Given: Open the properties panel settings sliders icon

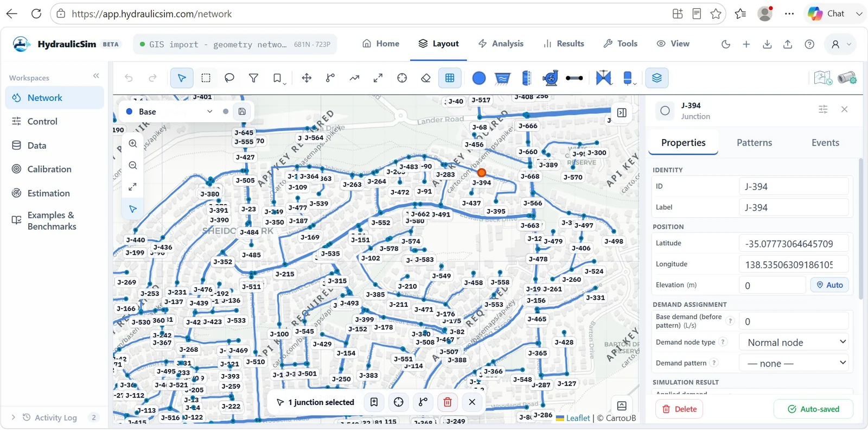Looking at the screenshot, I should (823, 110).
